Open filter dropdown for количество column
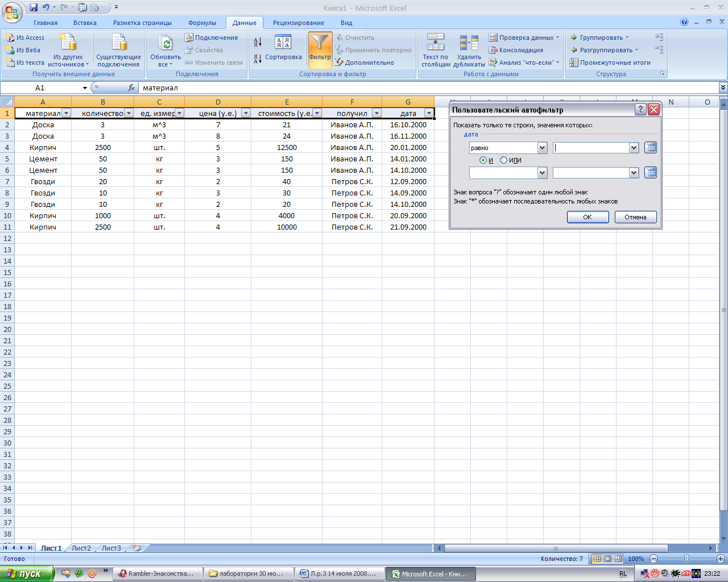This screenshot has height=582, width=728. click(x=129, y=113)
